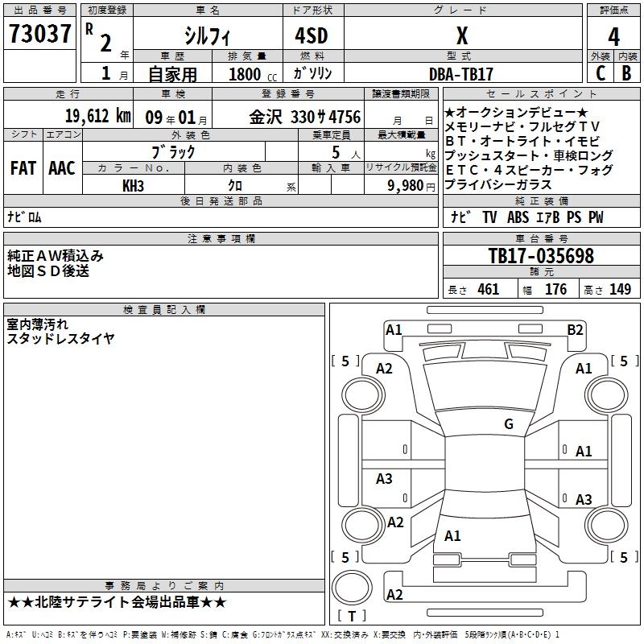Viewport: 644px width, 644px height.
Task: Click the spare tire circle above the T label
Action: [352, 588]
